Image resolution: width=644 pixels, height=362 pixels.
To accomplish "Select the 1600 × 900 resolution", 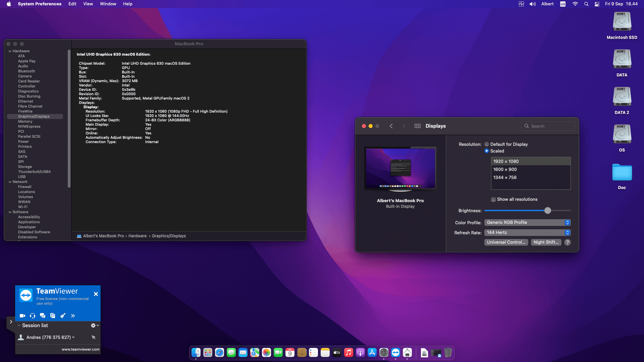I will [x=505, y=169].
